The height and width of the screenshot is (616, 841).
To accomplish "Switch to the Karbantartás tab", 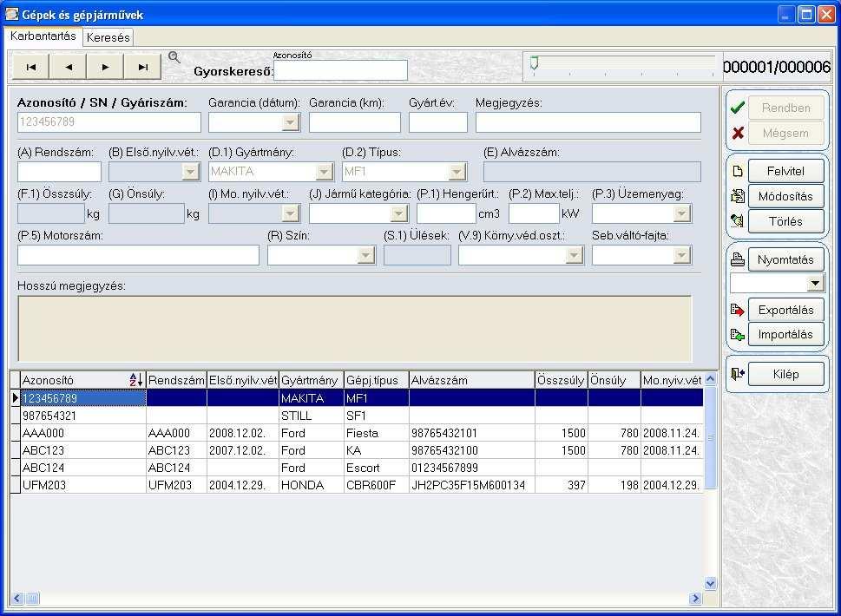I will point(43,36).
